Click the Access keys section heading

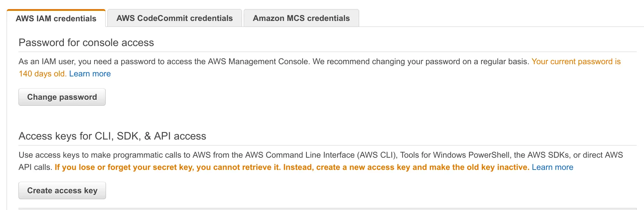coord(112,136)
